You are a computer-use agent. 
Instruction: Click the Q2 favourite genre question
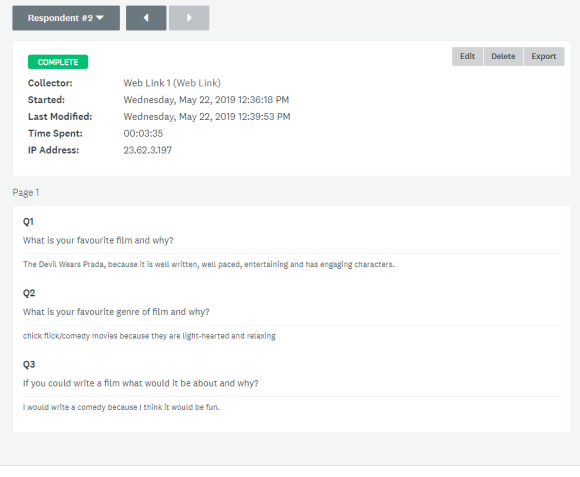[116, 312]
